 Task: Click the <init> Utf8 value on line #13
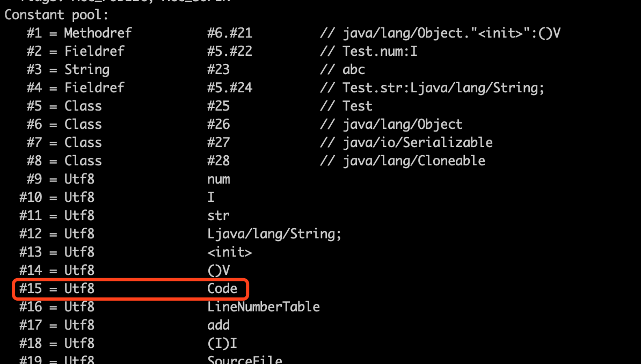[x=230, y=252]
